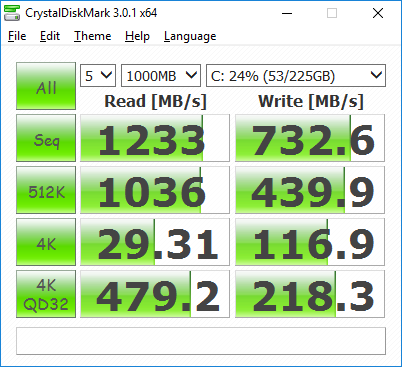The width and height of the screenshot is (402, 367).
Task: Start the Seq sequential test
Action: point(46,138)
